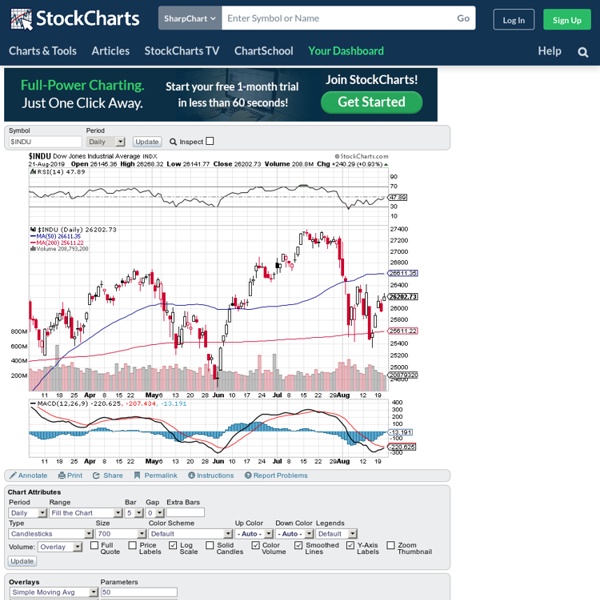This screenshot has height=600, width=600.
Task: Enable the Inspect checkbox
Action: [210, 142]
